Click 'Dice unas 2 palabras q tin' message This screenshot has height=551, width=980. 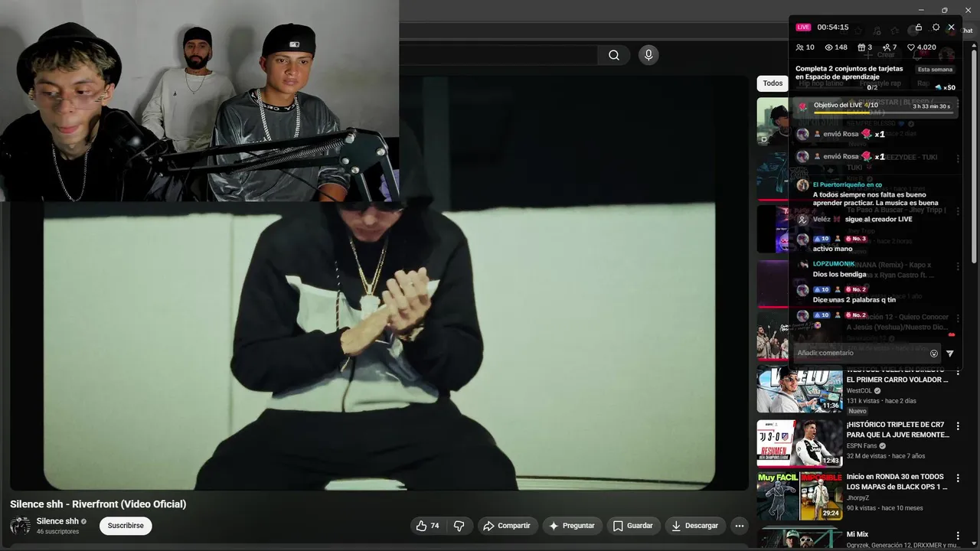click(854, 300)
